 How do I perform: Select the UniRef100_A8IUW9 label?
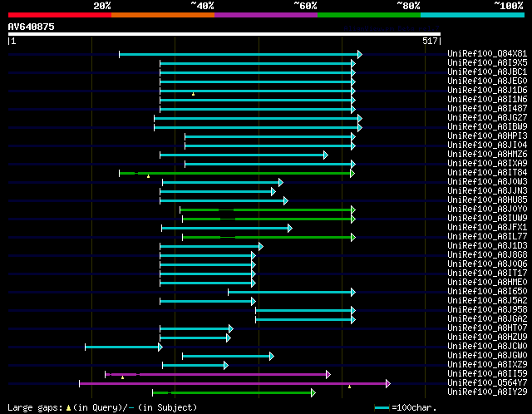[x=487, y=219]
